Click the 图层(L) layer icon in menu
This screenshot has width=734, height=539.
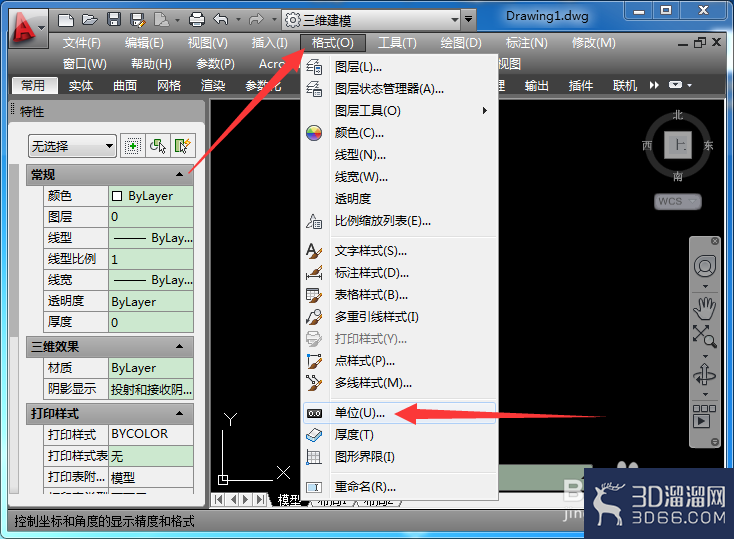314,67
